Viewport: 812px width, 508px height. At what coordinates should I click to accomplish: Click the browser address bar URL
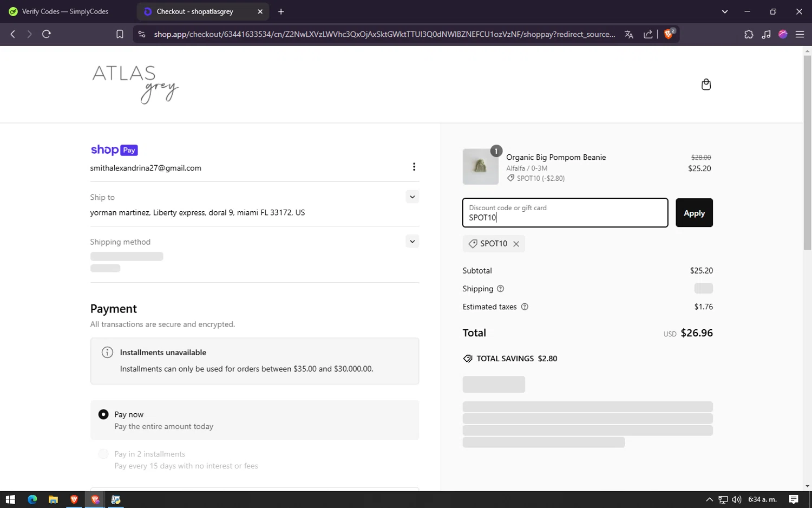click(384, 34)
